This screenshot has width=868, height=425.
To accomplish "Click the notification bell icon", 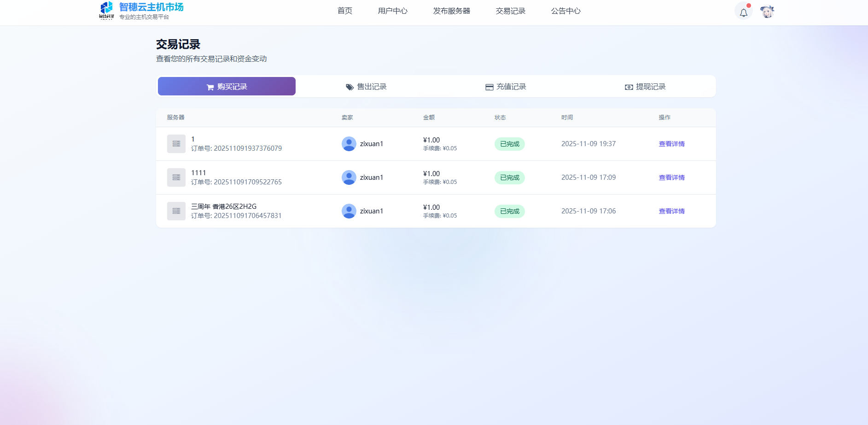I will [x=743, y=12].
